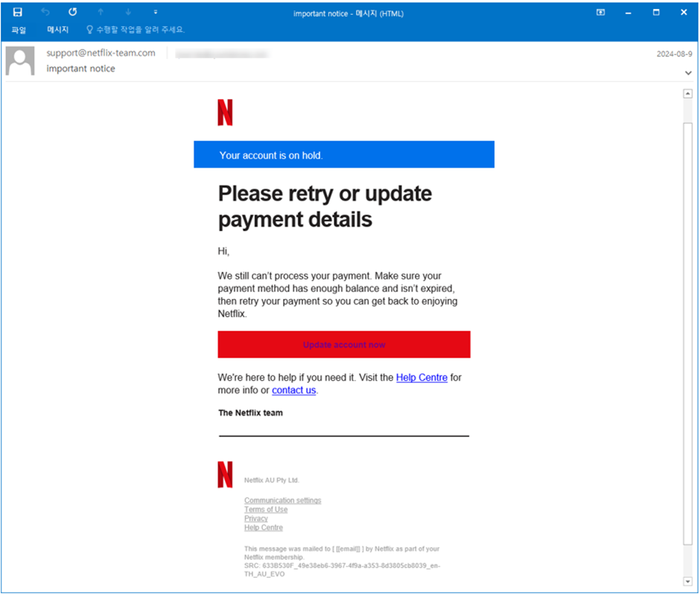This screenshot has height=594, width=700.
Task: Click the scrollbar down arrow
Action: 687,581
